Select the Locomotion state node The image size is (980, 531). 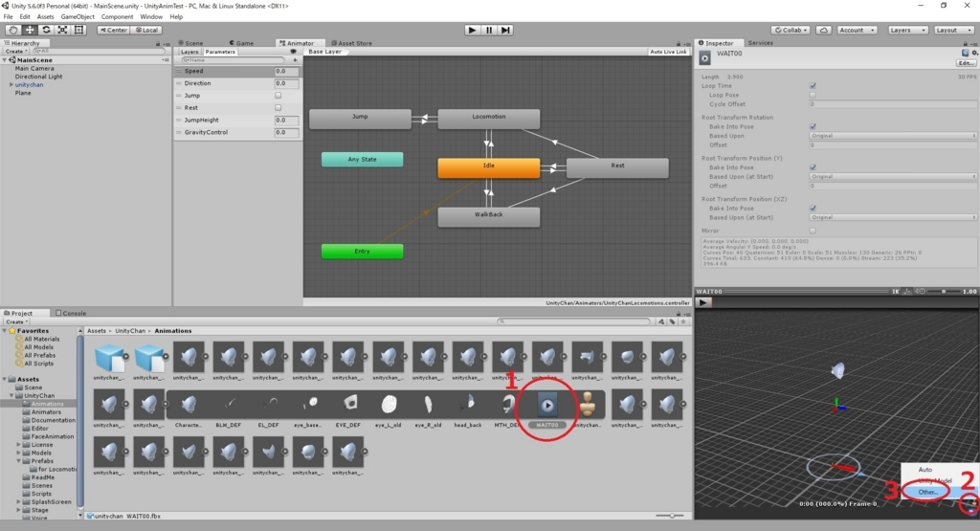(489, 117)
